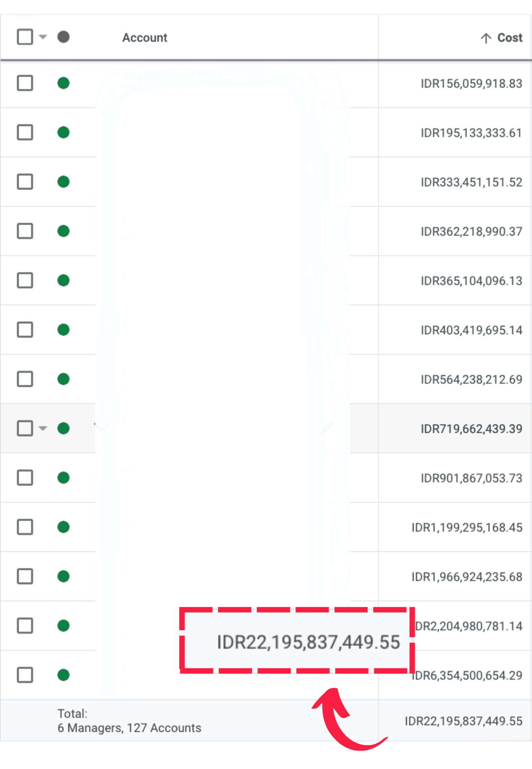
Task: Click the green status dot for IDR195,133,333.61
Action: [63, 133]
